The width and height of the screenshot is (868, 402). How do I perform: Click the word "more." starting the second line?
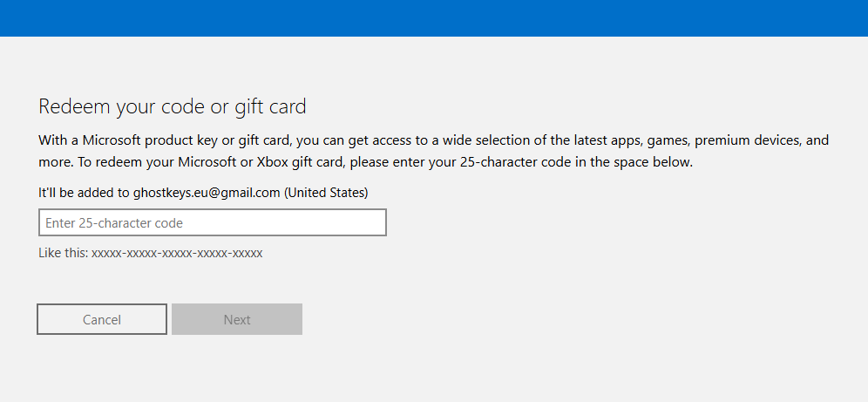click(x=55, y=163)
